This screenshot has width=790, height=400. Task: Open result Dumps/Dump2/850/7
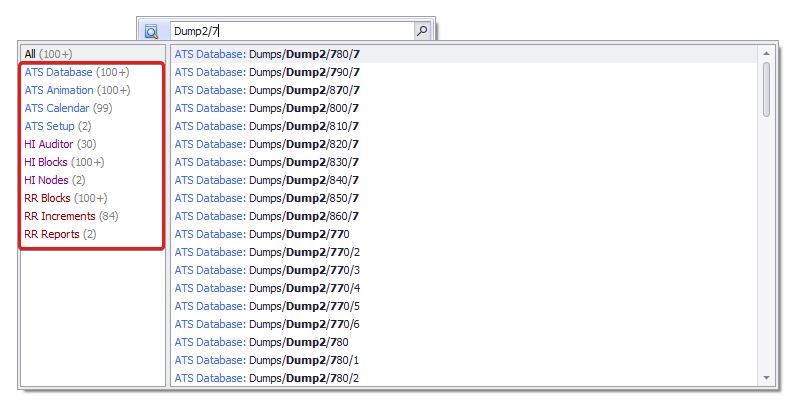click(x=464, y=198)
